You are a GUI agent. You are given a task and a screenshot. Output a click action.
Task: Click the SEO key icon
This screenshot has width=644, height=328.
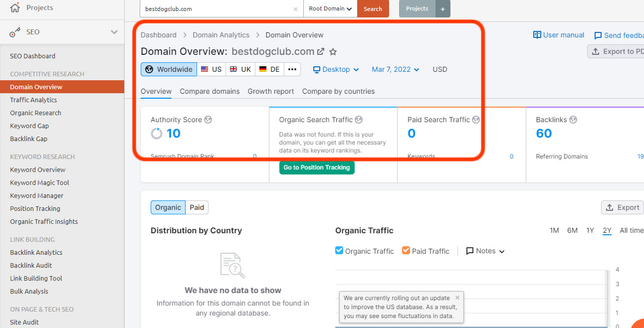click(x=15, y=32)
